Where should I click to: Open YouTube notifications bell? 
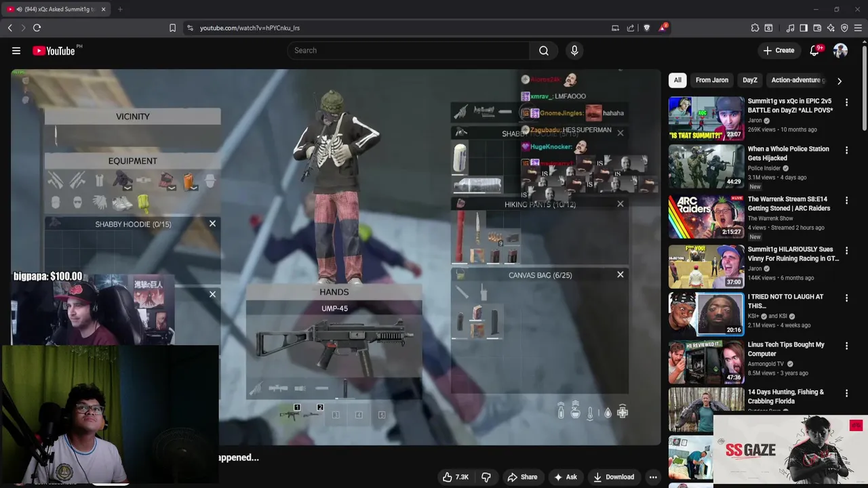point(815,51)
